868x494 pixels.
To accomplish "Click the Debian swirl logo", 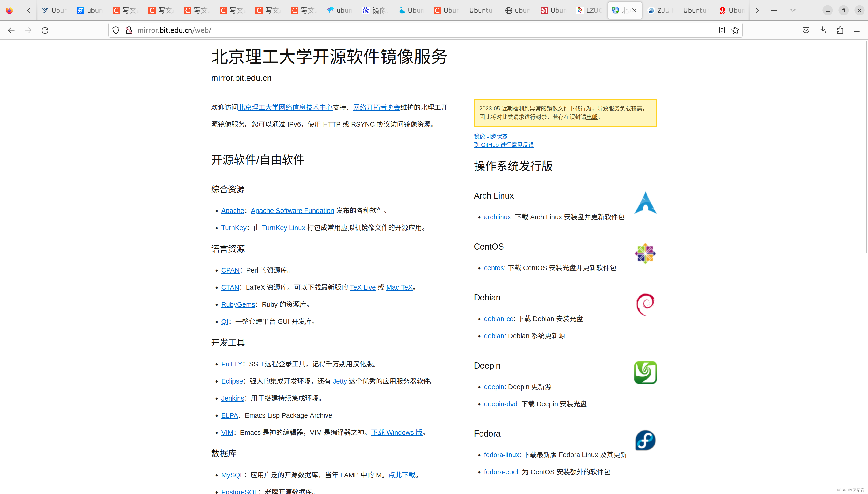I will pos(645,305).
